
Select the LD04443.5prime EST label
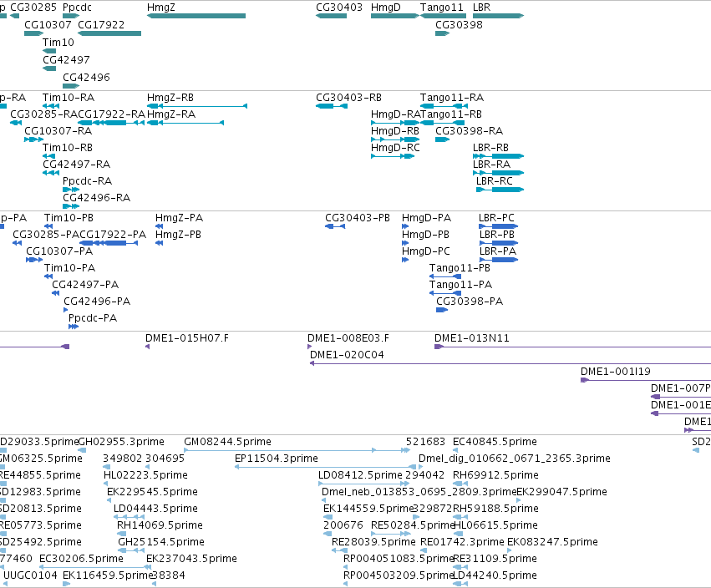pyautogui.click(x=155, y=509)
